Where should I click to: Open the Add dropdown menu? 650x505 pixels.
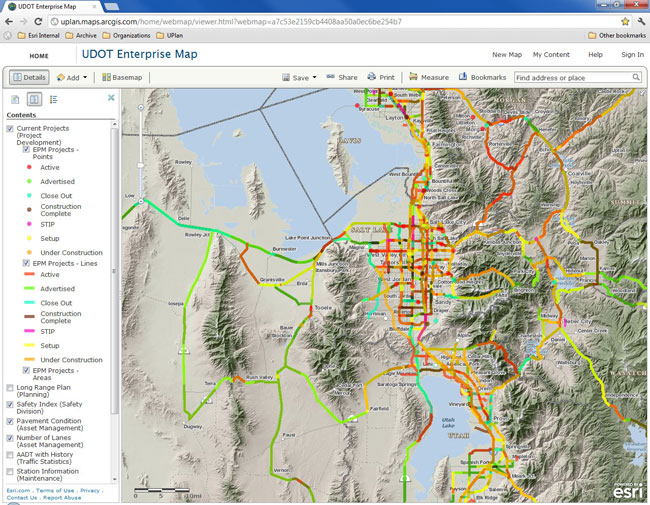click(x=72, y=78)
